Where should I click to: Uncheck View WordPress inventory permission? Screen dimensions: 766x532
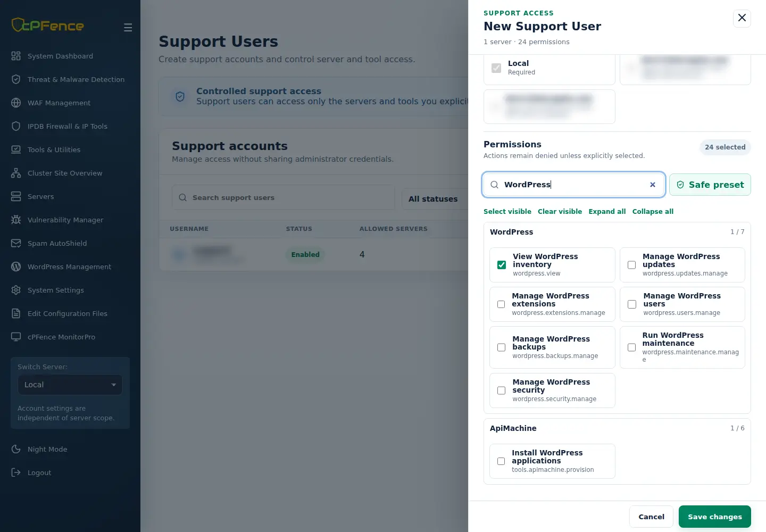coord(502,265)
